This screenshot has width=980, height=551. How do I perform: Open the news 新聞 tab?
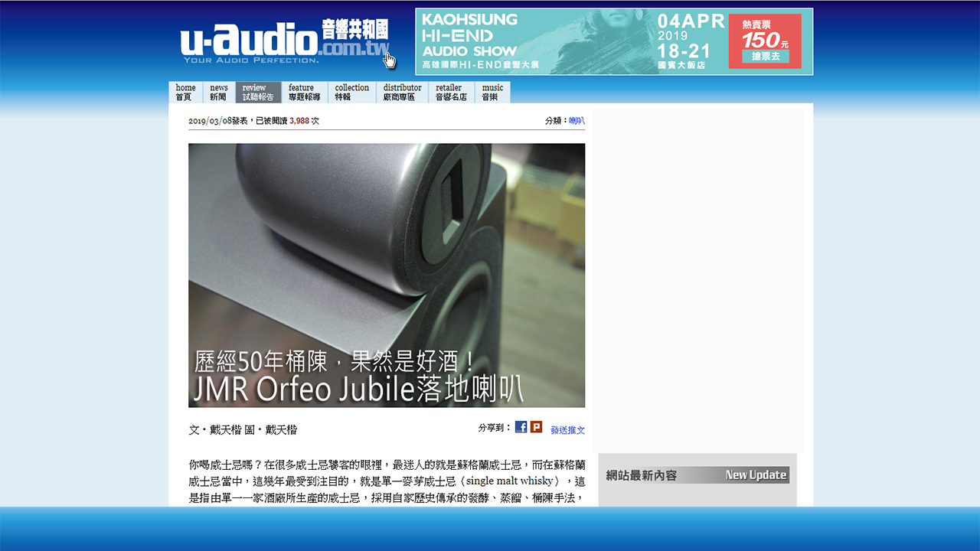pos(219,93)
